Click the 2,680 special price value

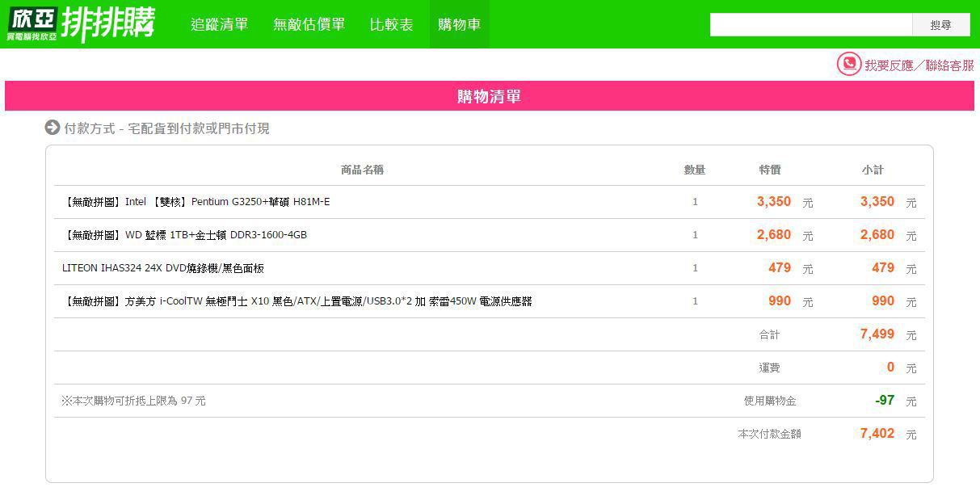[x=774, y=235]
